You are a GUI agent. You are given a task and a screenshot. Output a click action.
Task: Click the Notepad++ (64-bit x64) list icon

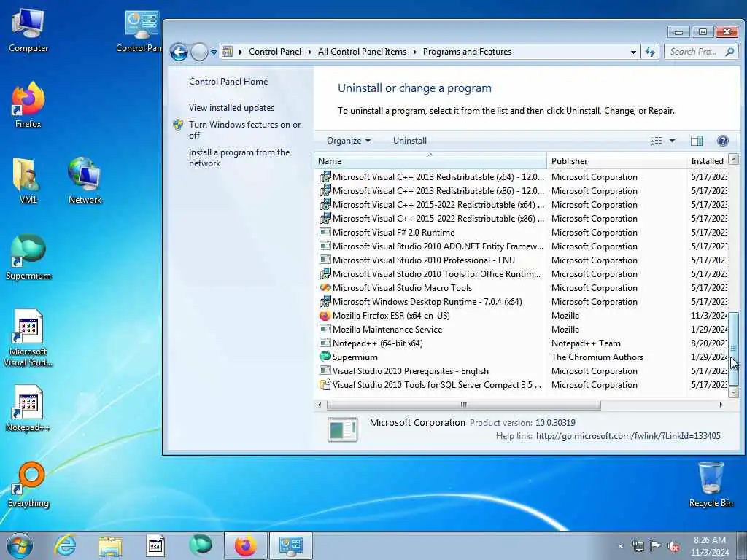tap(325, 343)
